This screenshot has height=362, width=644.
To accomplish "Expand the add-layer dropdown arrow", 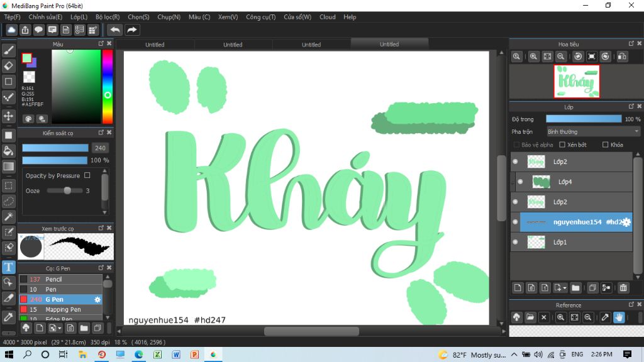I will point(565,288).
